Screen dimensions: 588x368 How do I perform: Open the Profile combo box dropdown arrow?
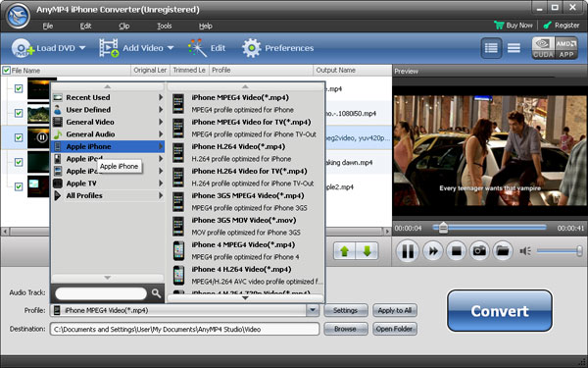coord(313,310)
